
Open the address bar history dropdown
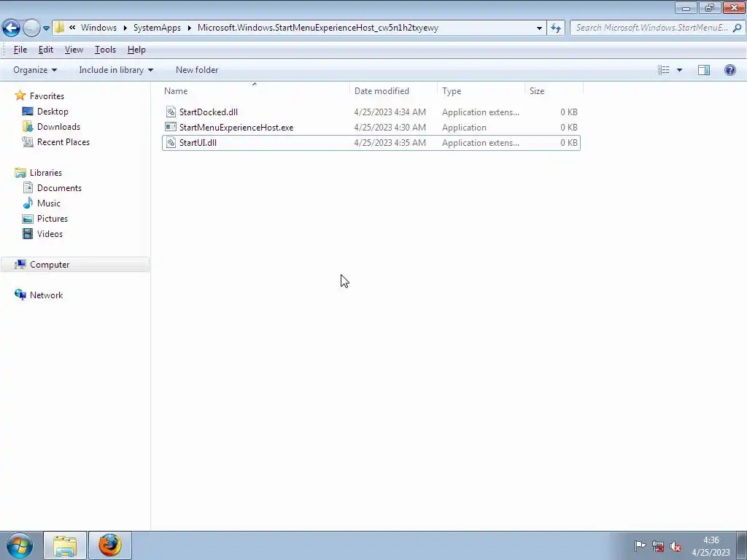pyautogui.click(x=539, y=28)
